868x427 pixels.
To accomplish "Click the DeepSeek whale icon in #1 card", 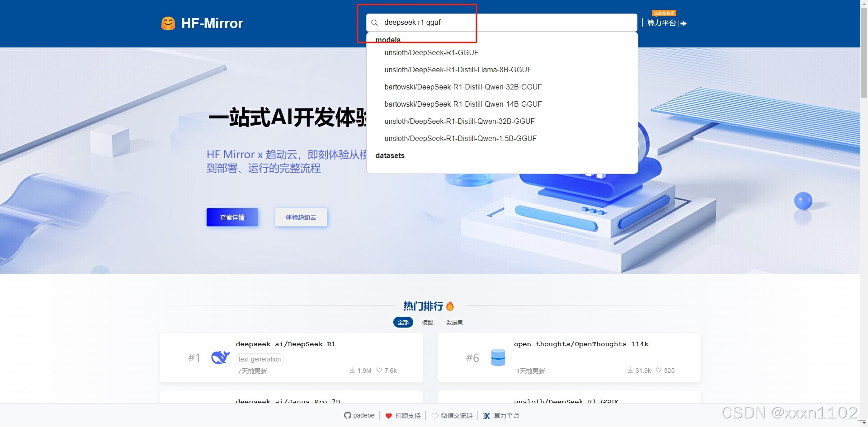I will pos(220,357).
